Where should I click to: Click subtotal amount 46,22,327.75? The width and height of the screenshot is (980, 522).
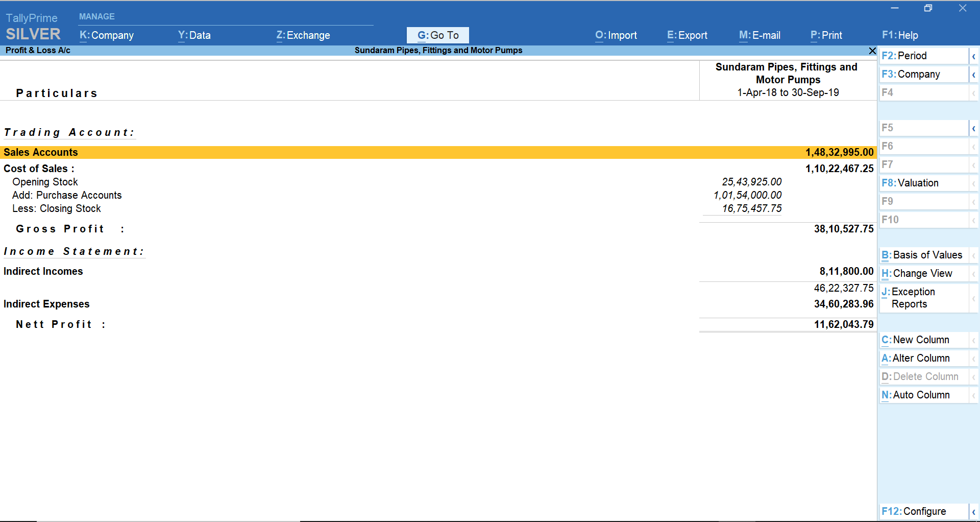click(x=844, y=288)
